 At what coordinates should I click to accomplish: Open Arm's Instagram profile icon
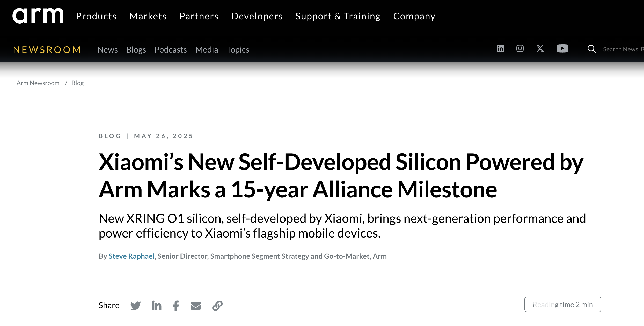(x=520, y=49)
